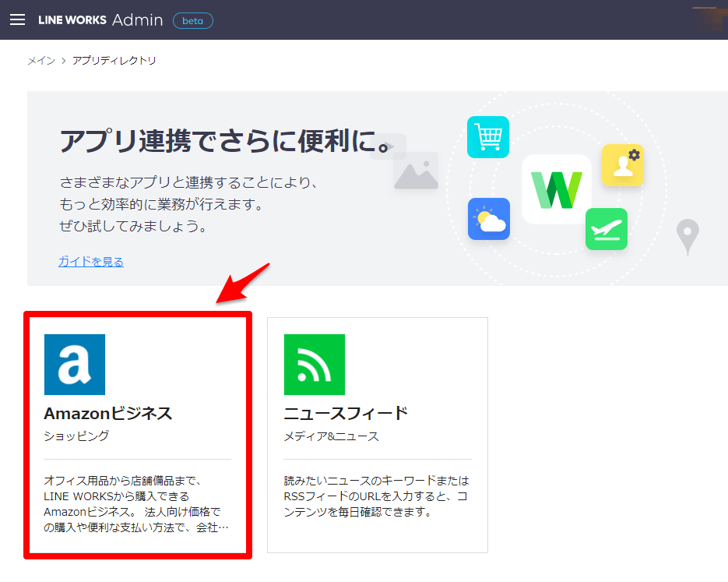Click the weather cloud icon in banner

point(489,219)
